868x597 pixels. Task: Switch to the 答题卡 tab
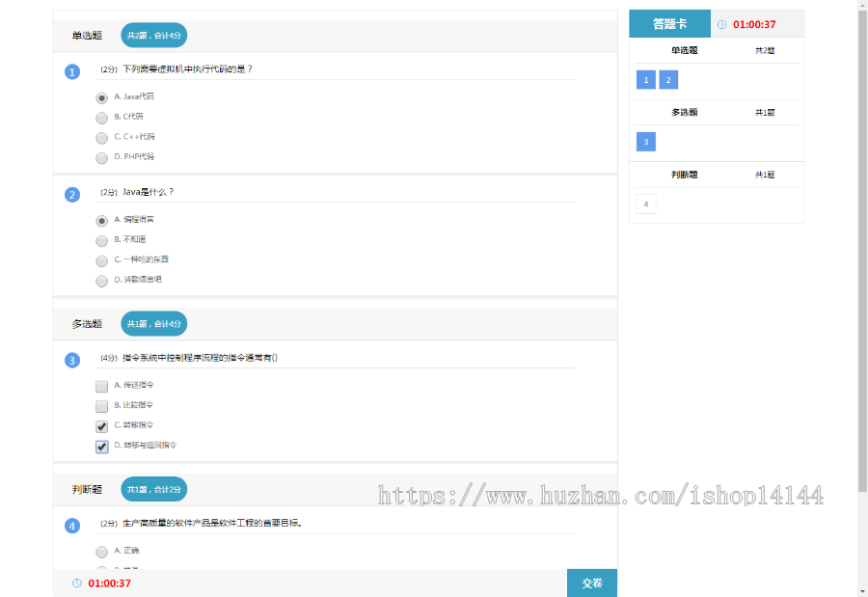pyautogui.click(x=669, y=22)
